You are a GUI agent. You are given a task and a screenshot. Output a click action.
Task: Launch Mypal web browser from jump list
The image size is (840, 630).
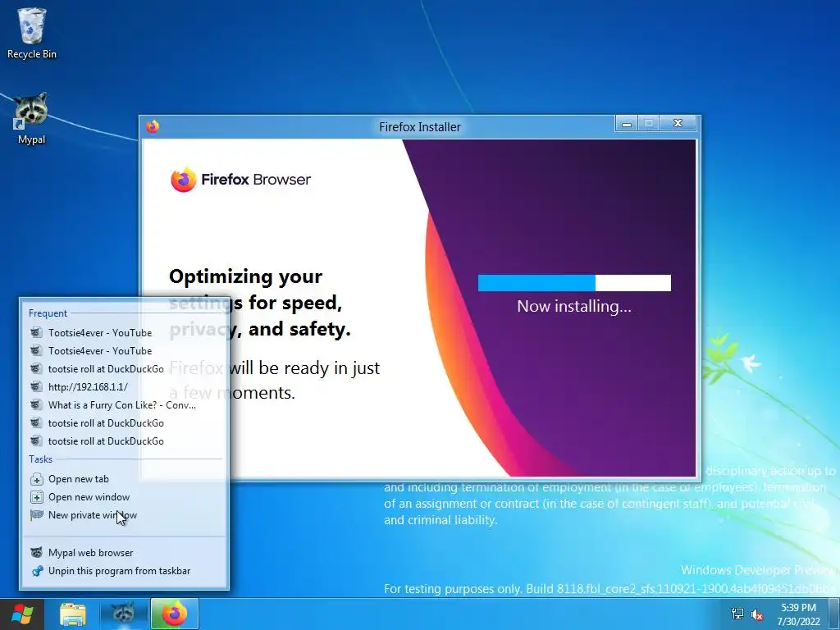pyautogui.click(x=125, y=553)
